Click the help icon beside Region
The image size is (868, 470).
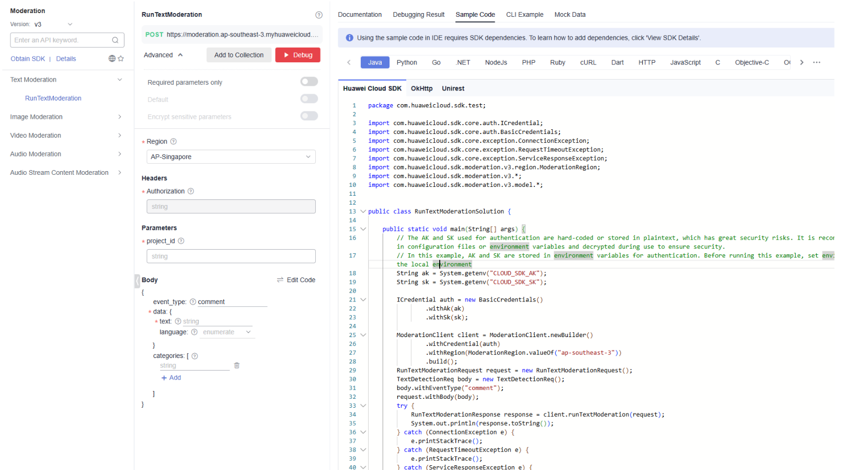pos(174,141)
